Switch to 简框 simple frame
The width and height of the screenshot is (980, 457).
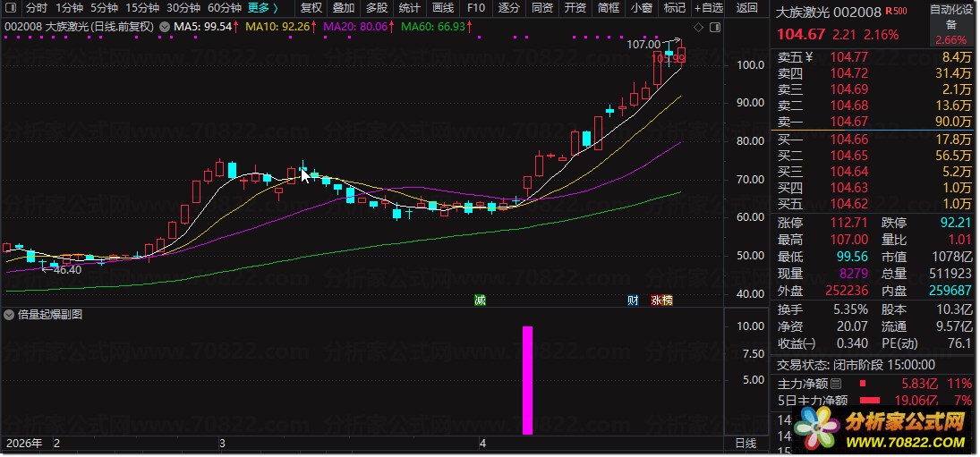[608, 8]
